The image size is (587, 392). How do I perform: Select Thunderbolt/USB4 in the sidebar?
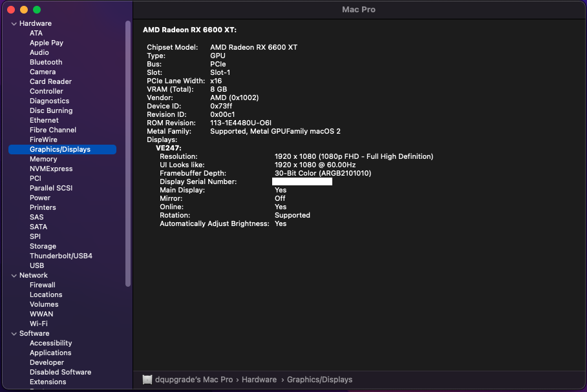[61, 256]
